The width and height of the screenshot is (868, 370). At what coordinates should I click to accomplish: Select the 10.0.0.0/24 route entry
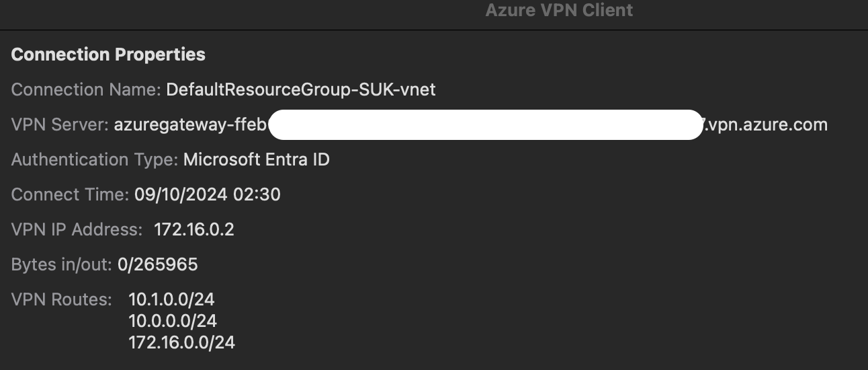173,321
